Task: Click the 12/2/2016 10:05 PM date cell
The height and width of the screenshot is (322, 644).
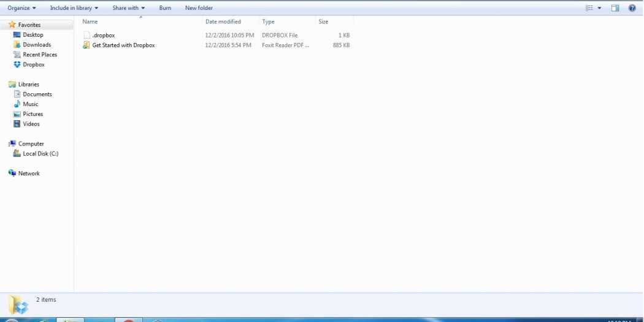Action: point(229,36)
